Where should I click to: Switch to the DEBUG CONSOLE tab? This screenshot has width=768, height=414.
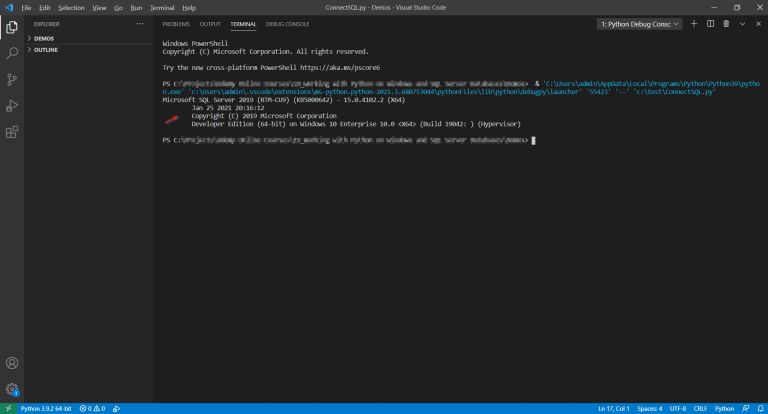[288, 24]
